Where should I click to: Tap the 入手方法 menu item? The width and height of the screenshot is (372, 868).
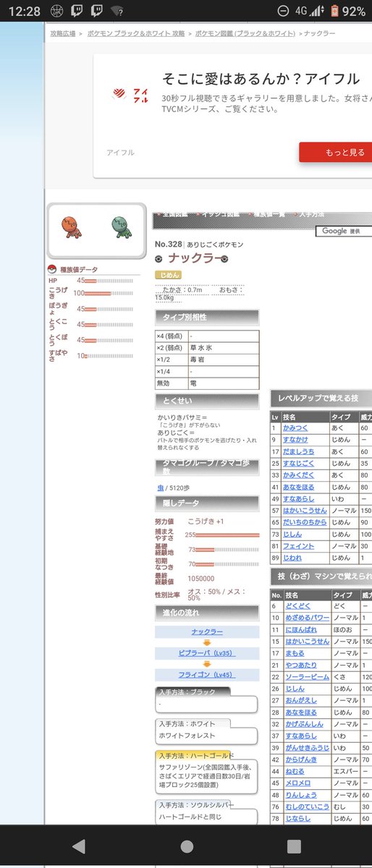[313, 215]
